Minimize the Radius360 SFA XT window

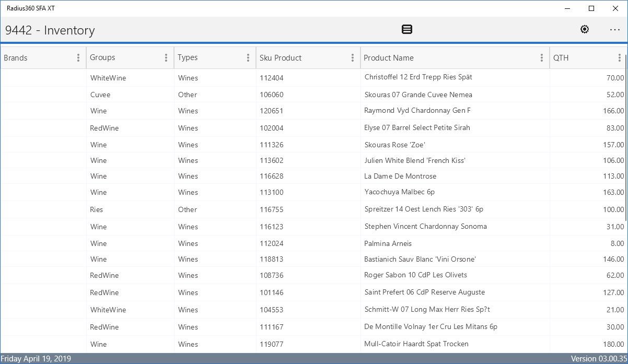568,8
